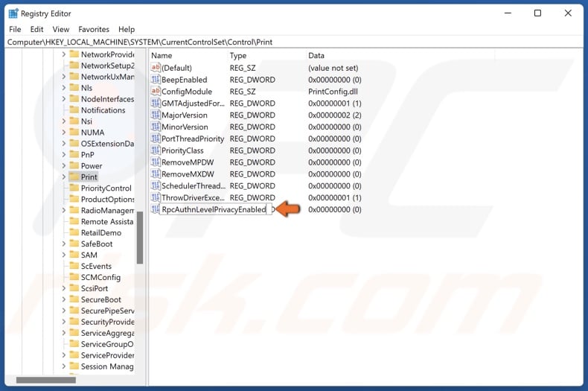Click the PriorityClass DWORD icon
This screenshot has height=391, width=588.
pos(156,150)
